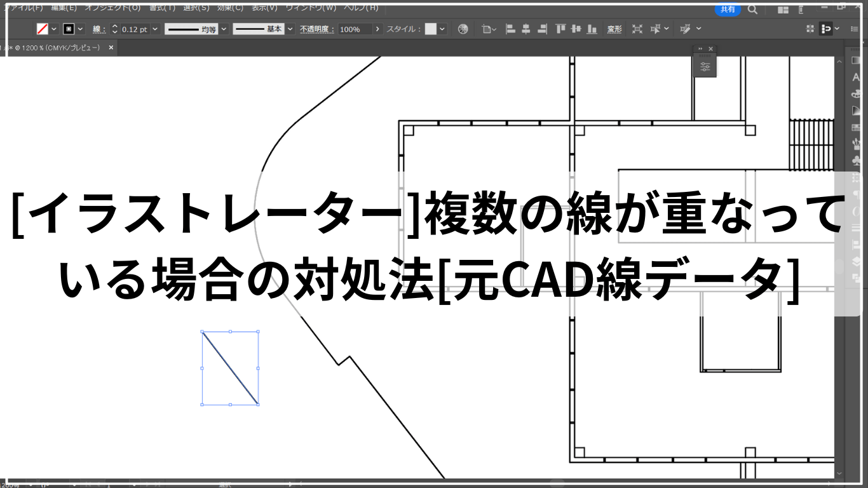Viewport: 868px width, 488px height.
Task: Open the 書式(T) menu
Action: point(162,8)
